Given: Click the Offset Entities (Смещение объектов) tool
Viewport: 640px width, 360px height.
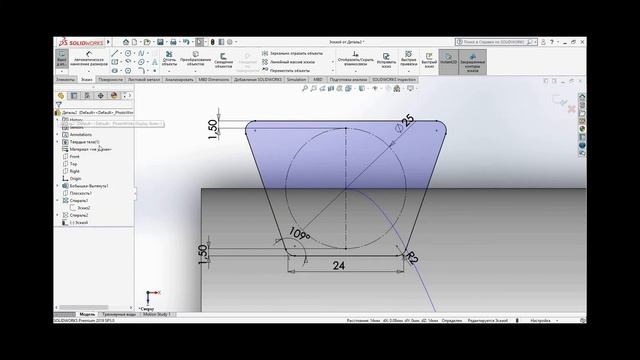Looking at the screenshot, I should pos(223,60).
